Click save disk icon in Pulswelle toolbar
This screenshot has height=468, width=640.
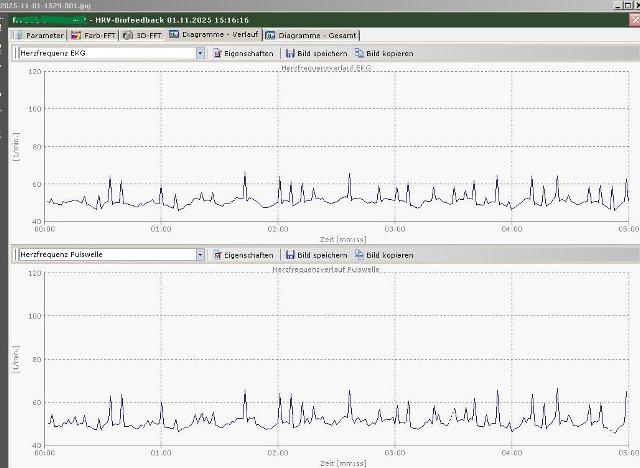pos(290,255)
